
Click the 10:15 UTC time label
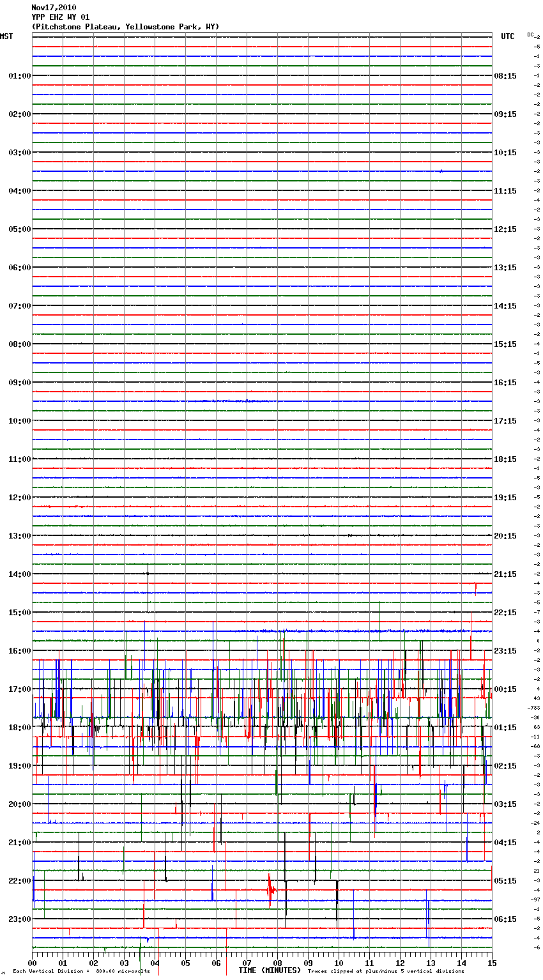pos(505,153)
